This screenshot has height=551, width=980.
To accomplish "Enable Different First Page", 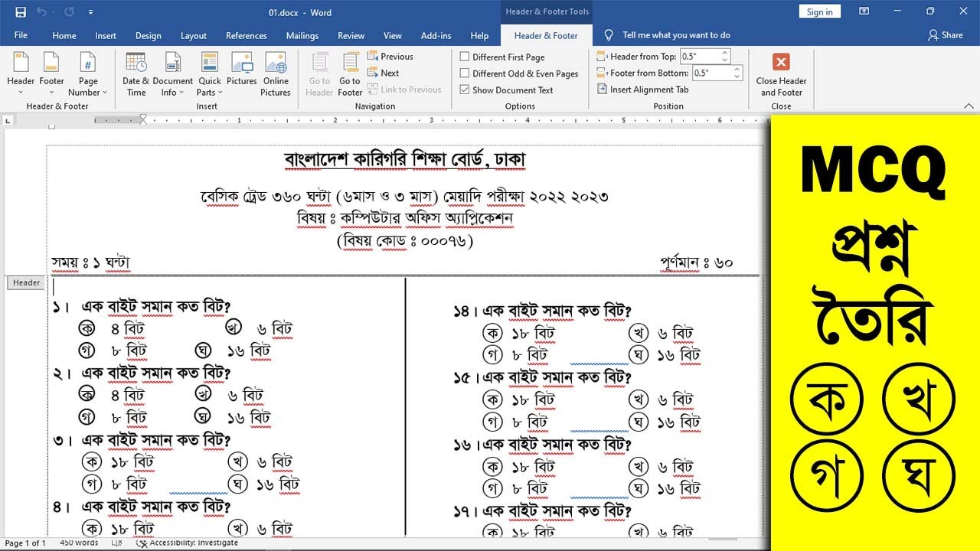I will (502, 57).
